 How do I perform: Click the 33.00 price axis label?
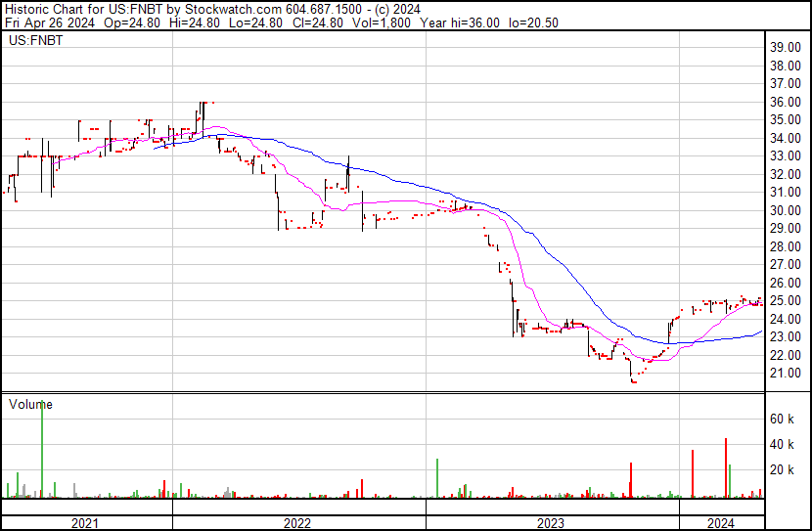[785, 156]
